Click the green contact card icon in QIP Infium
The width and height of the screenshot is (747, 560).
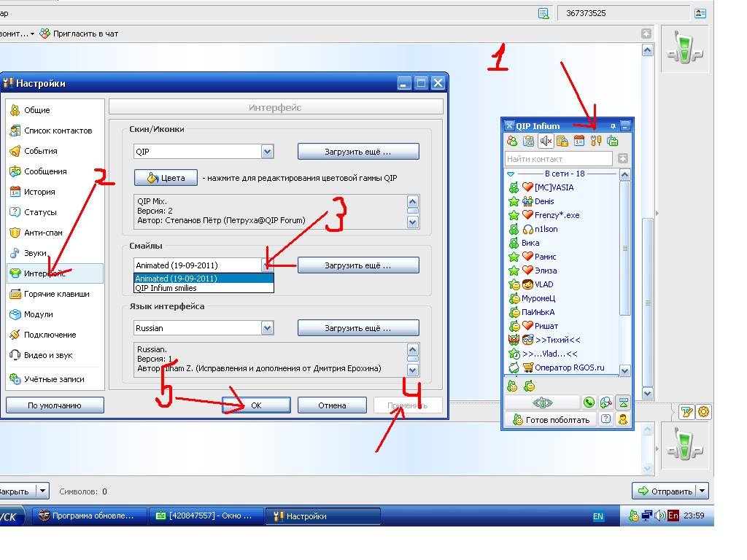[613, 141]
